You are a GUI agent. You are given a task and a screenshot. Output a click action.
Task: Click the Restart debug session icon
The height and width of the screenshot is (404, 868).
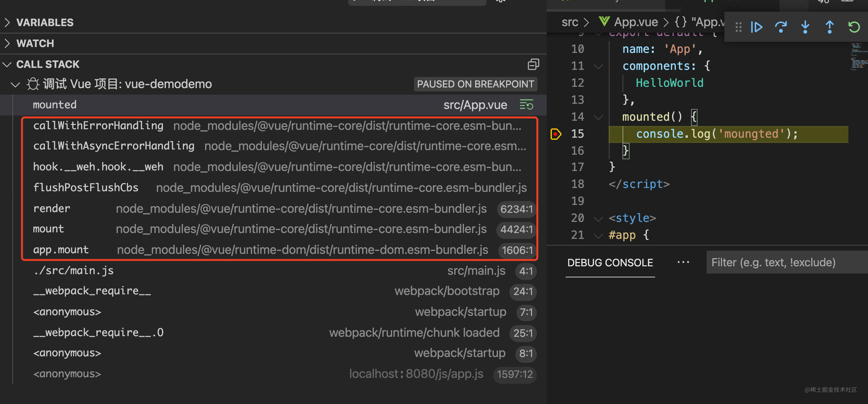tap(854, 27)
